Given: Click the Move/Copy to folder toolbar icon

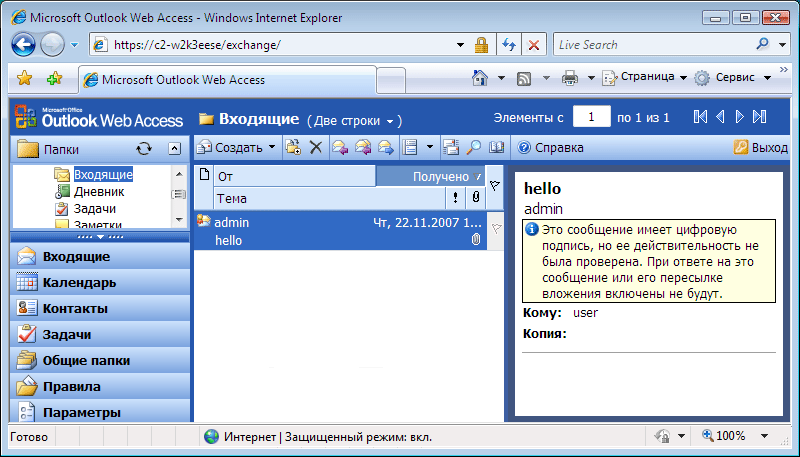Looking at the screenshot, I should pos(293,147).
